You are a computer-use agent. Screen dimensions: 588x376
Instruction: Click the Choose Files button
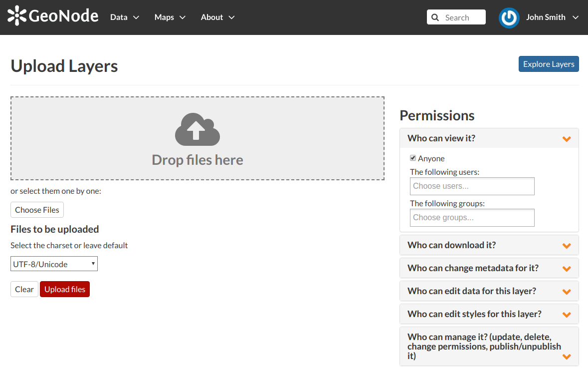(x=37, y=210)
